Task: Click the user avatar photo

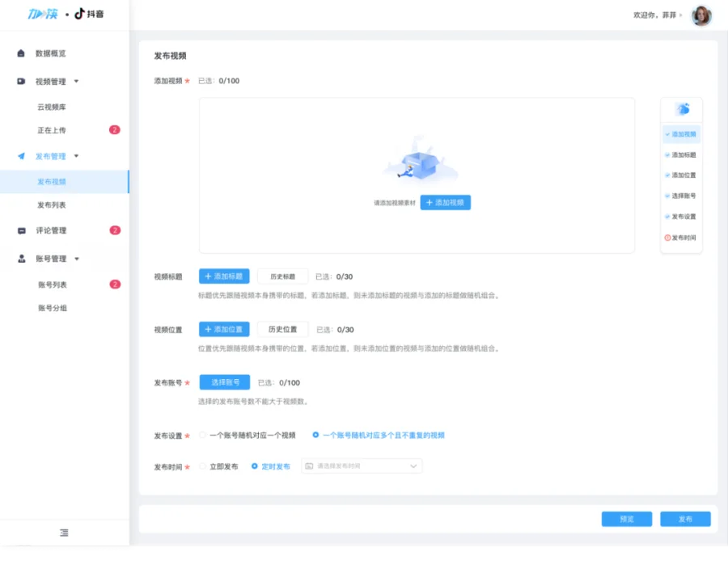Action: pyautogui.click(x=701, y=15)
